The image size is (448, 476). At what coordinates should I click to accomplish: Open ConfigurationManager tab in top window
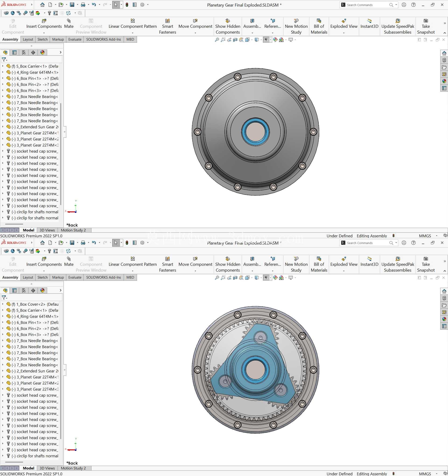[x=24, y=52]
